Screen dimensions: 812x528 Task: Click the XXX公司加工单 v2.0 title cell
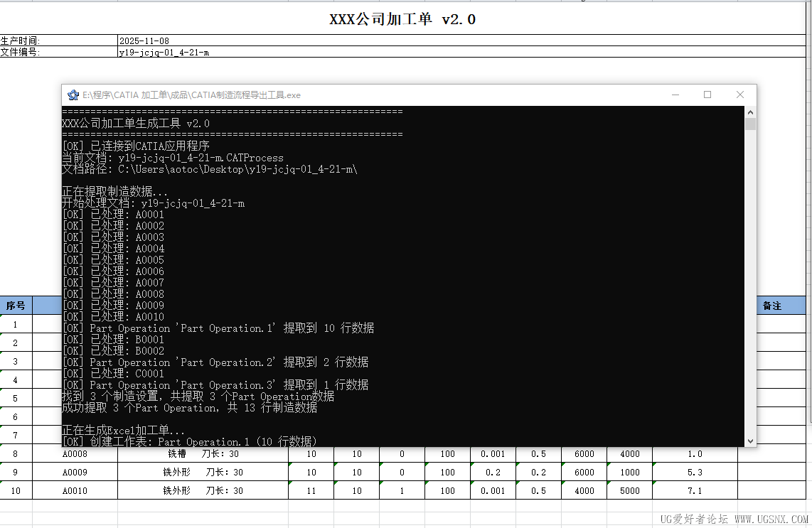(x=403, y=18)
